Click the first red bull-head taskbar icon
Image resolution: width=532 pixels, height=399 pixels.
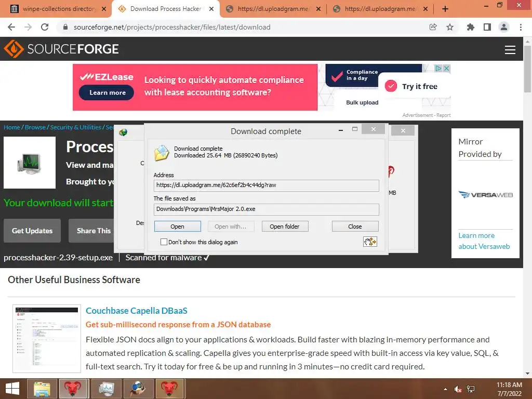[73, 389]
